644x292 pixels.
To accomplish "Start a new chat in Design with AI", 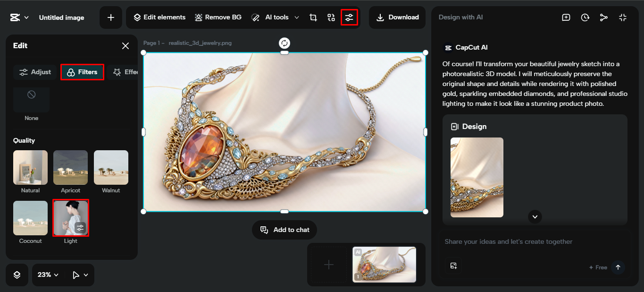I will pyautogui.click(x=566, y=17).
